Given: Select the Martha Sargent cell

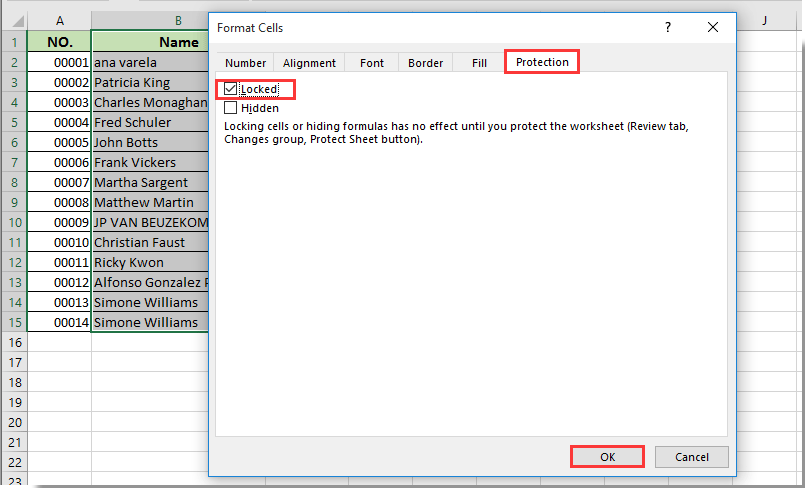Looking at the screenshot, I should pos(150,182).
